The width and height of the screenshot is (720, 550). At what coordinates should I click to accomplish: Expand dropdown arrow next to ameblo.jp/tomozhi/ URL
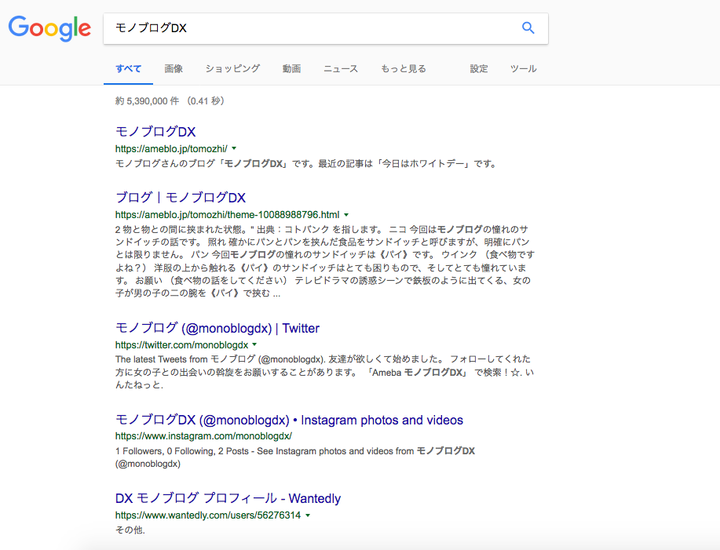pos(234,148)
